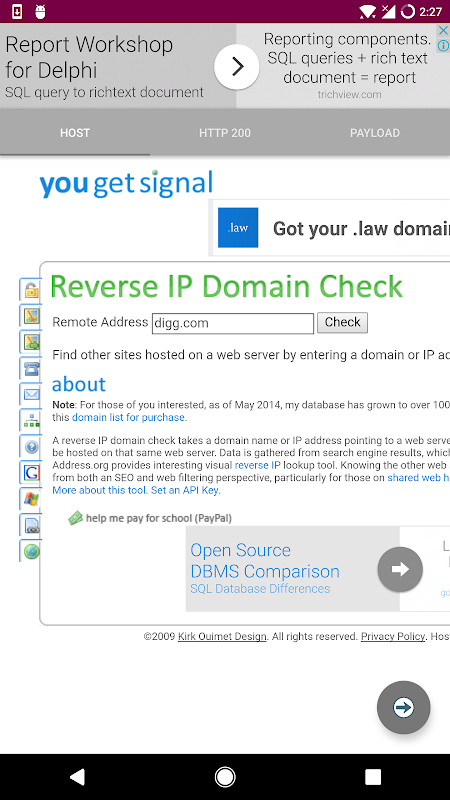Click the you get signal logo
Screen dimensions: 450x800
126,184
